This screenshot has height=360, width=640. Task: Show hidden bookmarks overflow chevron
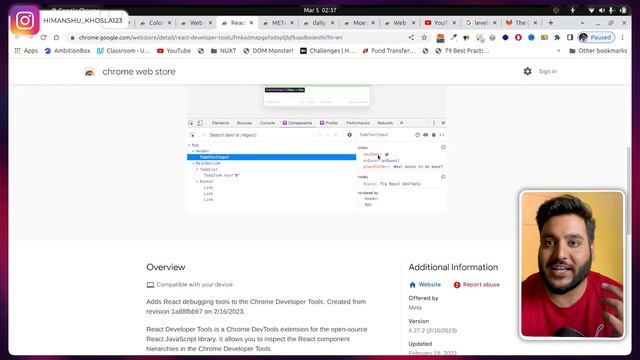coord(559,51)
